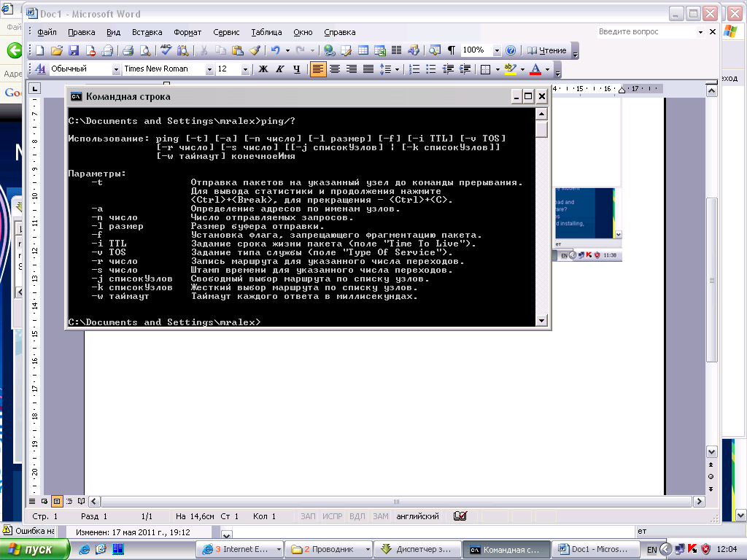This screenshot has height=560, width=747.
Task: Increase indent icon
Action: coord(465,69)
